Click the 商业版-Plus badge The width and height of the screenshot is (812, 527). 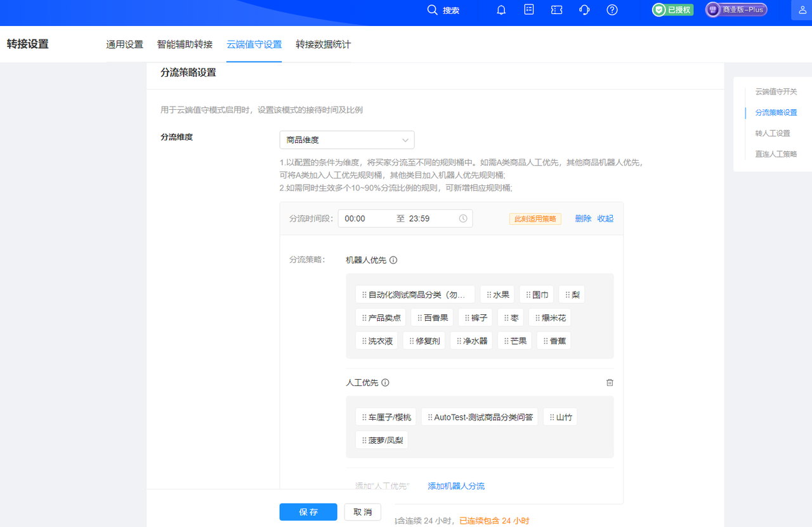(x=737, y=10)
